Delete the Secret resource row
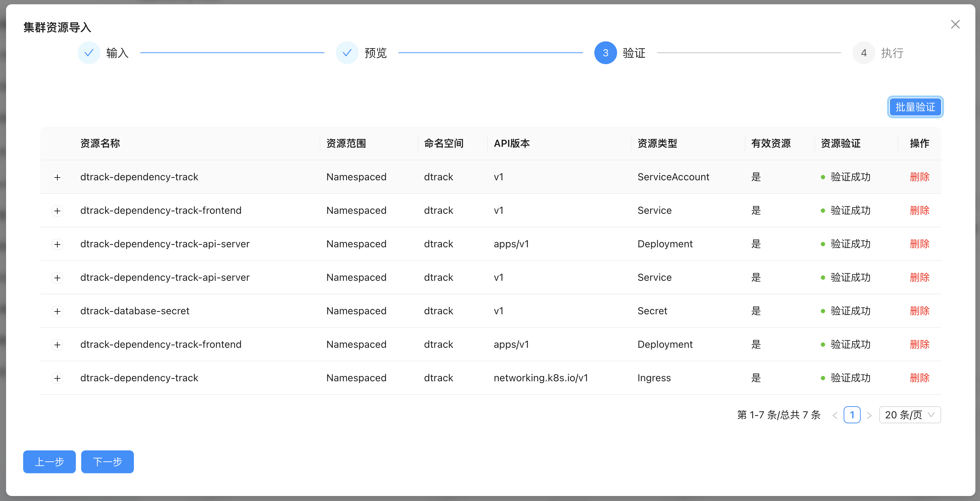Viewport: 980px width, 501px height. click(x=919, y=311)
